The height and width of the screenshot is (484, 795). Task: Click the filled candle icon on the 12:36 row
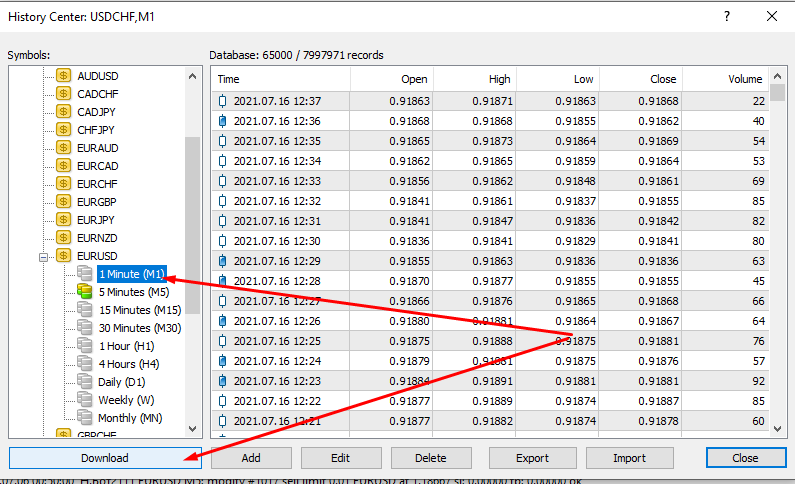[223, 121]
